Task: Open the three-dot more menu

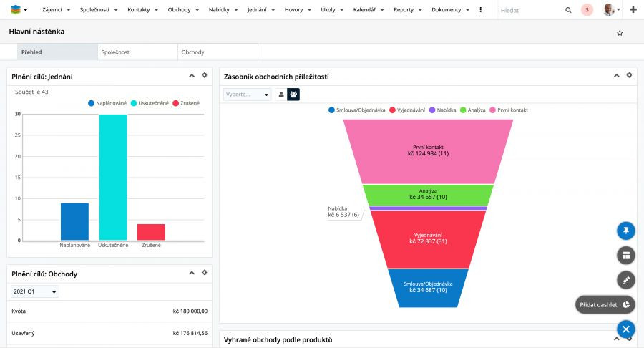Action: click(481, 10)
